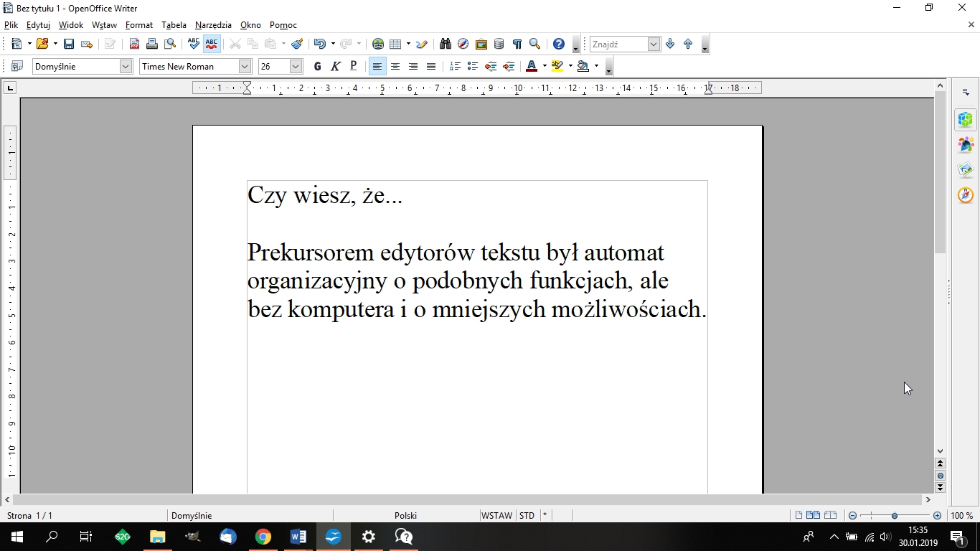The image size is (980, 551).
Task: Click inside the Znajdź search field
Action: pyautogui.click(x=621, y=44)
